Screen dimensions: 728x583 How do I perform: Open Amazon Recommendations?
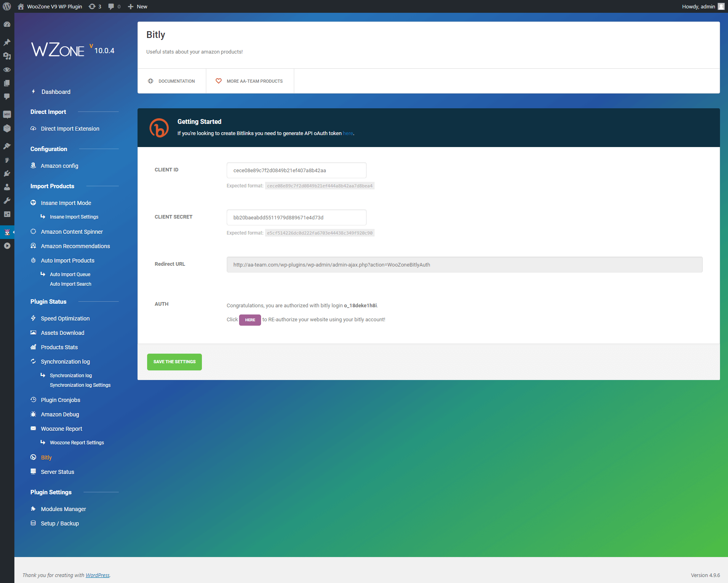(75, 246)
